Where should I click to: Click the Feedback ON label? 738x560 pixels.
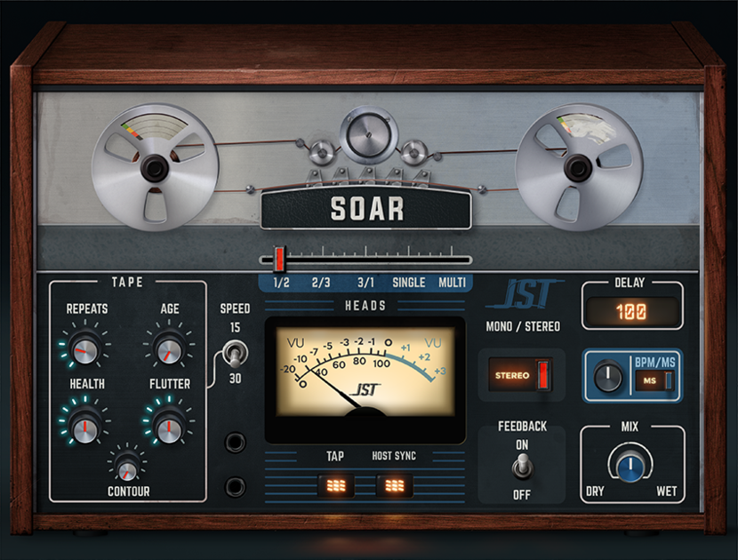pos(522,444)
